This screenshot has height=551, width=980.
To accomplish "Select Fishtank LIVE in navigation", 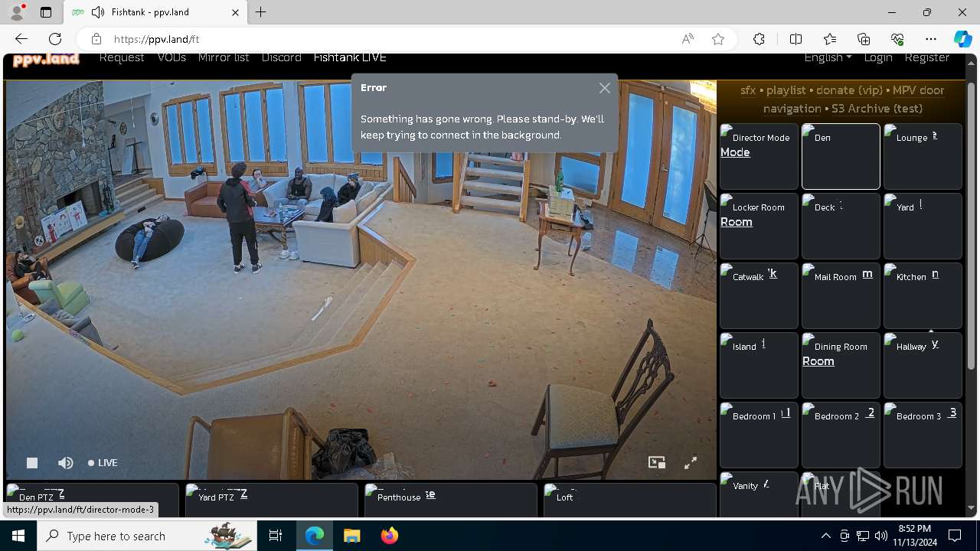I will coord(350,57).
